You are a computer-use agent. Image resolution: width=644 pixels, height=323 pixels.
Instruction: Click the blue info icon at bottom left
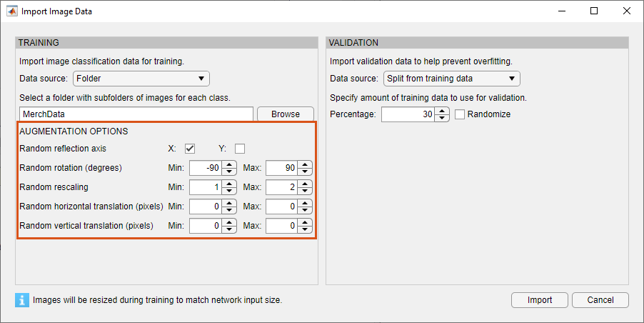(x=22, y=300)
